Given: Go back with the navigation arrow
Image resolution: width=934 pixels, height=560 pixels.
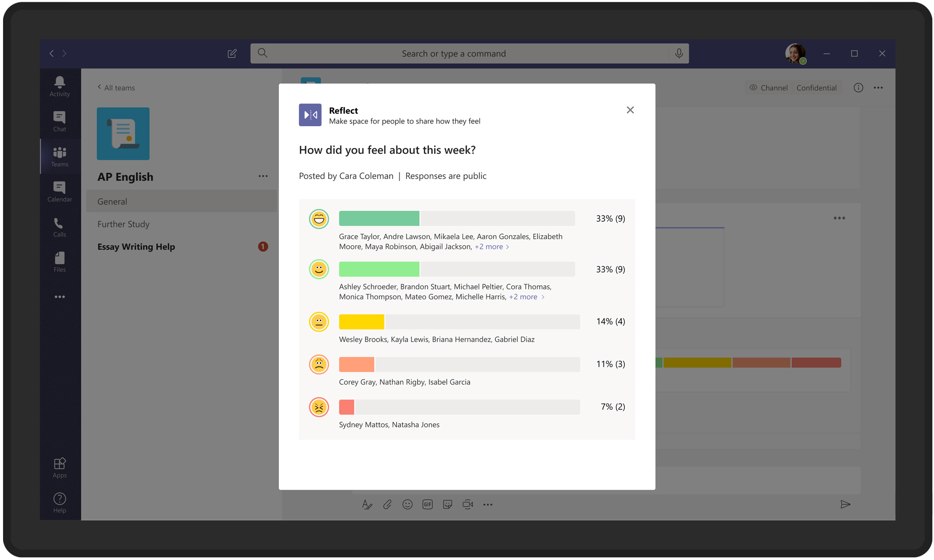Looking at the screenshot, I should tap(52, 53).
